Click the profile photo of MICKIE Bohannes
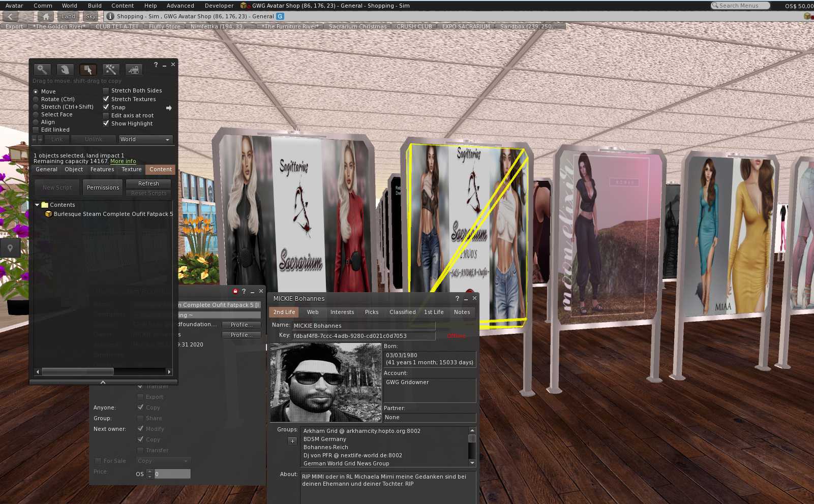This screenshot has height=504, width=814. [x=326, y=383]
